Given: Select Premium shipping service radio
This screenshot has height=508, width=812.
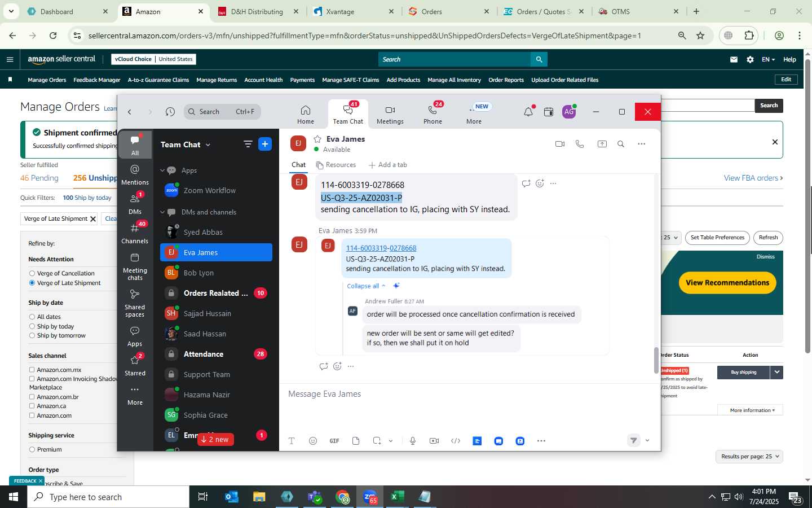Looking at the screenshot, I should click(x=32, y=449).
